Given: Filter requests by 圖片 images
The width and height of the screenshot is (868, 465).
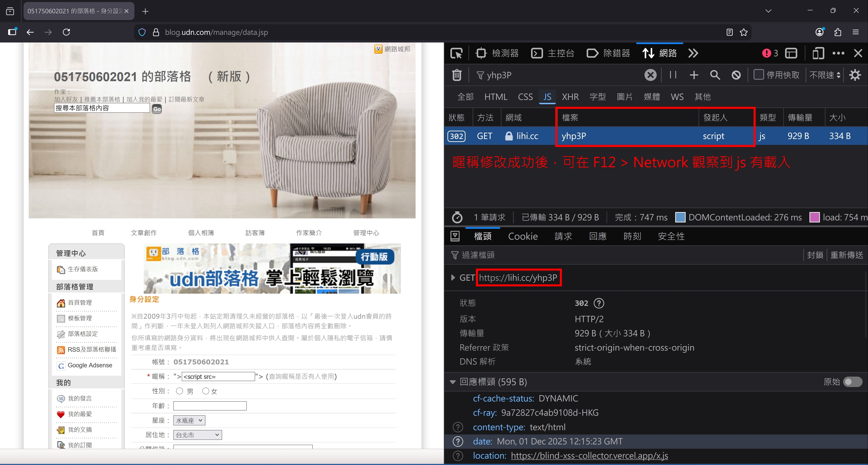Looking at the screenshot, I should pyautogui.click(x=624, y=97).
